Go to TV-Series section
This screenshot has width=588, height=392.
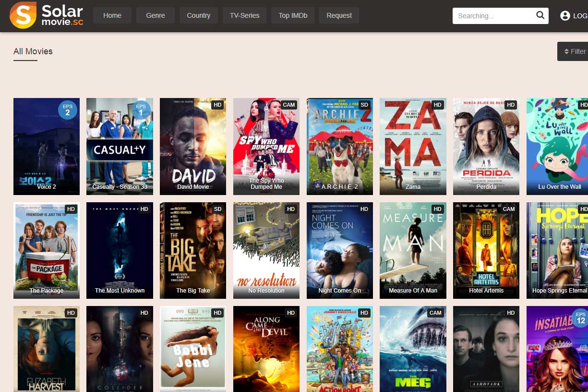tap(244, 15)
